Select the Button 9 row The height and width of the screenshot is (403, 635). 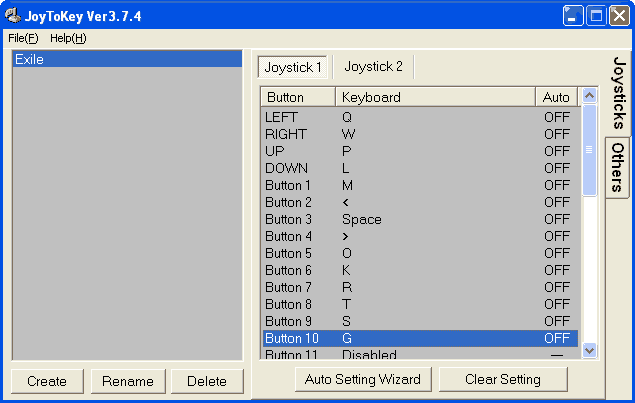coord(420,321)
